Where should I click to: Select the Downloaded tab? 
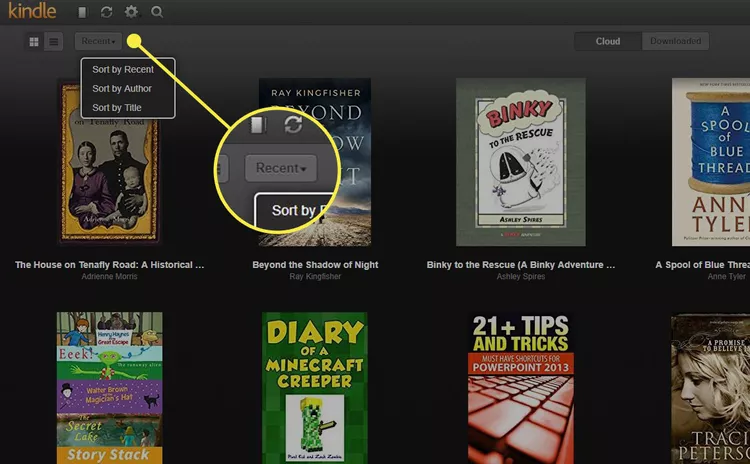(675, 41)
